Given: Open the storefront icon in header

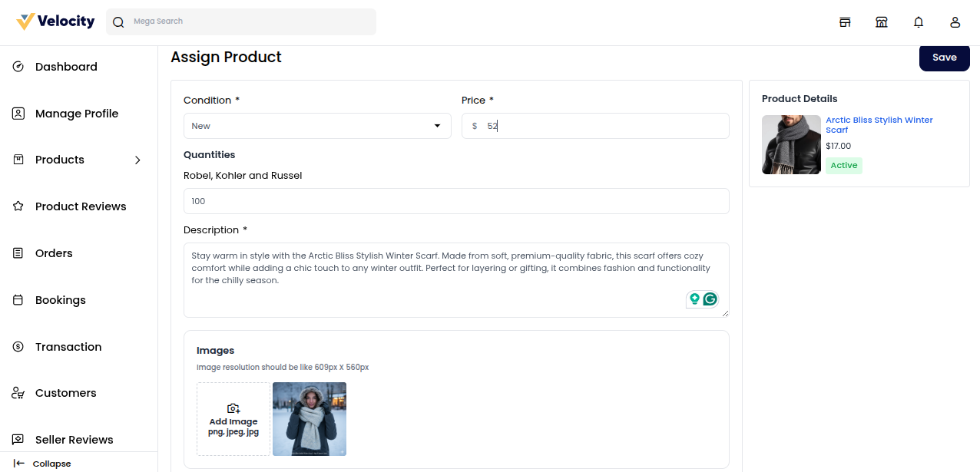Looking at the screenshot, I should coord(845,22).
